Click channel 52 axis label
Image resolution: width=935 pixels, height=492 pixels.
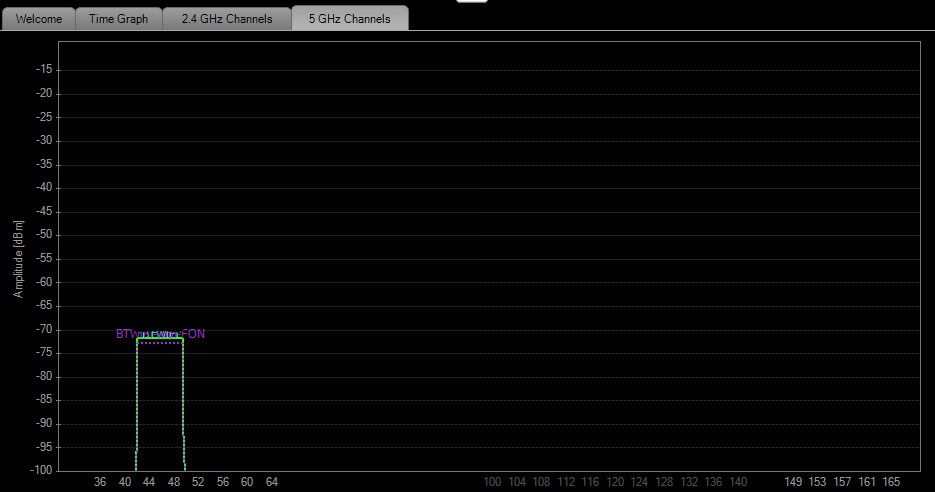[x=198, y=482]
